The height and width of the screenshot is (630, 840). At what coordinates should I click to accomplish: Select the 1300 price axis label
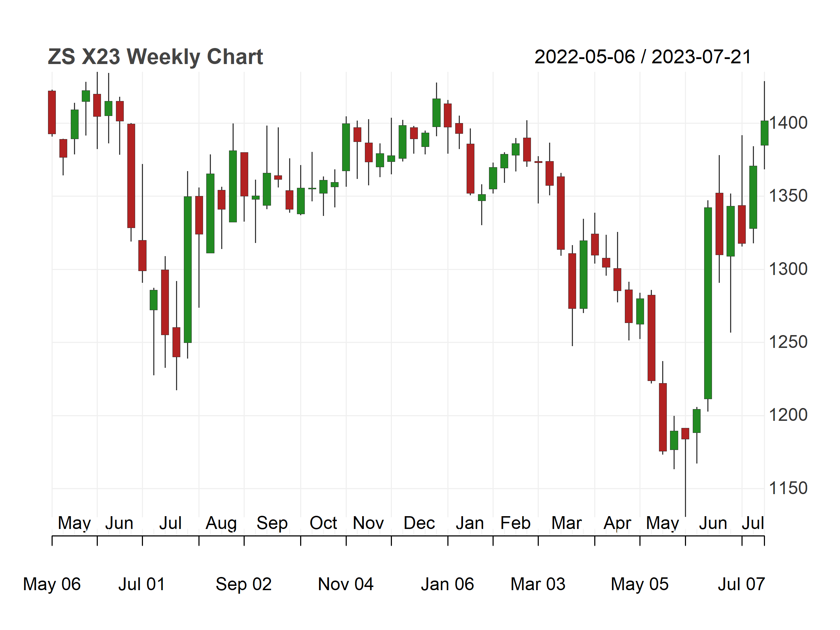788,269
